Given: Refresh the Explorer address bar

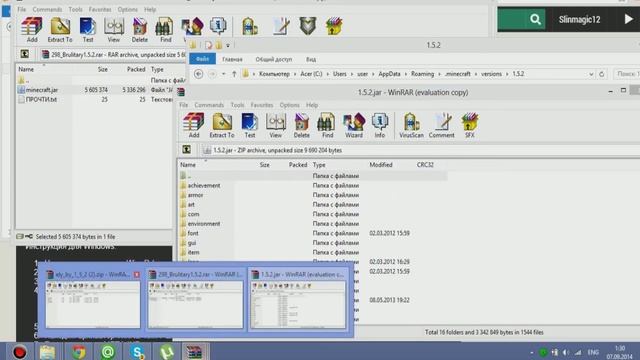Looking at the screenshot, I should pyautogui.click(x=602, y=74).
